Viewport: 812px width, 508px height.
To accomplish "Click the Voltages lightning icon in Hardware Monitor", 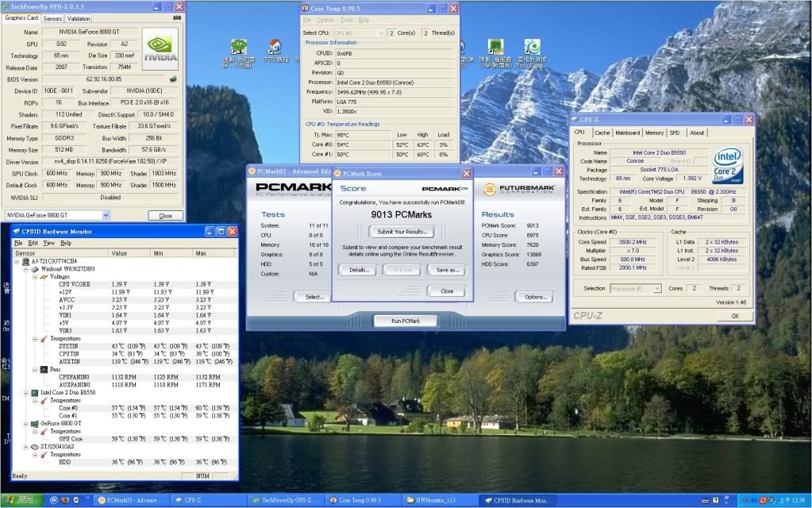I will pyautogui.click(x=44, y=277).
